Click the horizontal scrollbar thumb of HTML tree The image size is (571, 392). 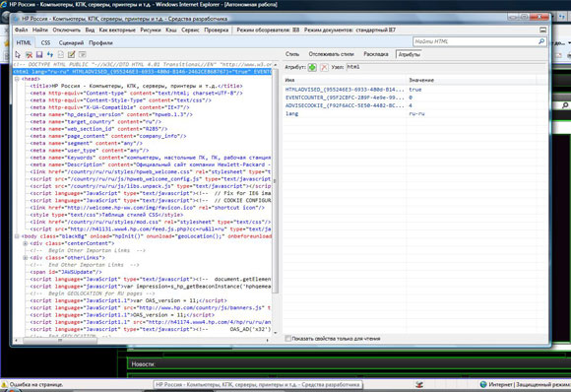[x=60, y=340]
